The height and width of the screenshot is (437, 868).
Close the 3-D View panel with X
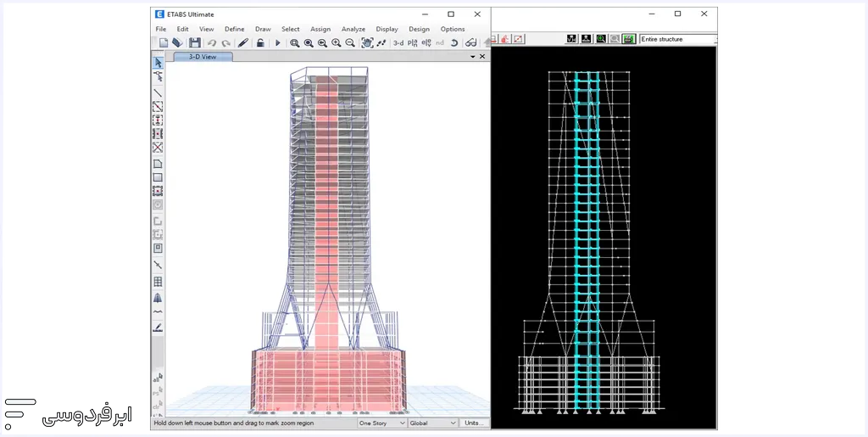click(x=482, y=57)
